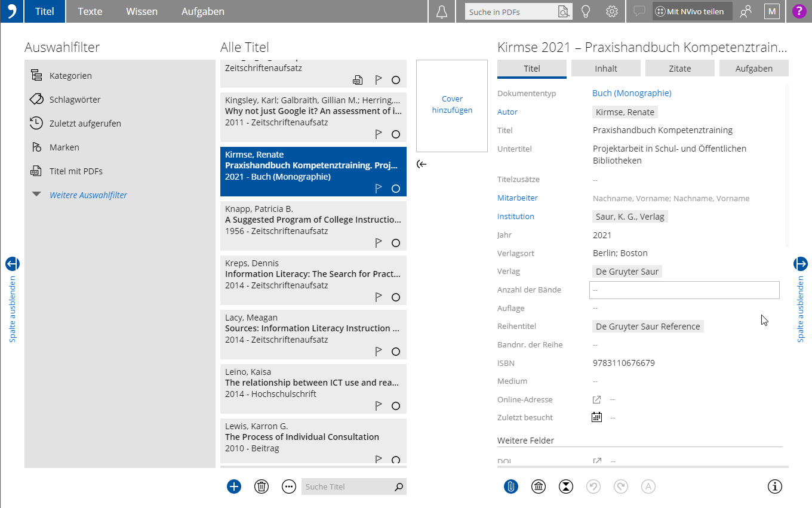Click the left arrow beside cover
Viewport: 812px width, 508px height.
(x=422, y=164)
